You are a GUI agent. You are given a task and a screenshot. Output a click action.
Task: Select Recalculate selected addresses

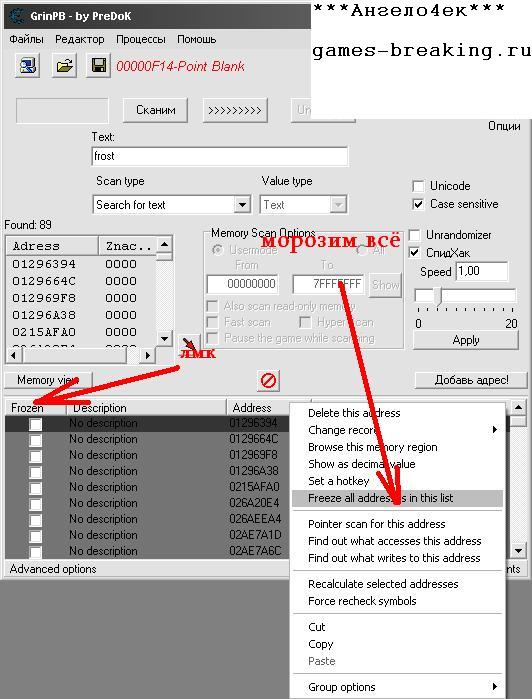(x=397, y=584)
